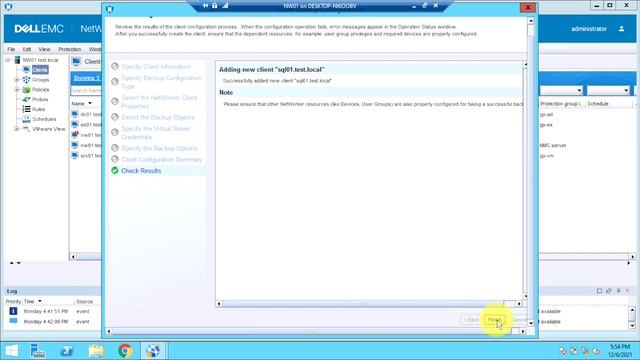The image size is (640, 360).
Task: Click the circle icon beside Specify Client Information
Action: click(115, 66)
